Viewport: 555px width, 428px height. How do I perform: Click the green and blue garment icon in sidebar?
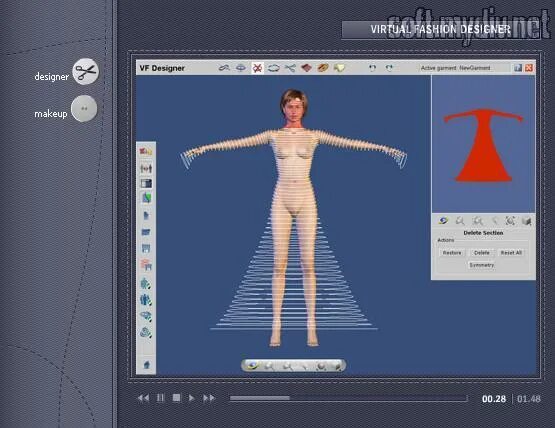[146, 198]
